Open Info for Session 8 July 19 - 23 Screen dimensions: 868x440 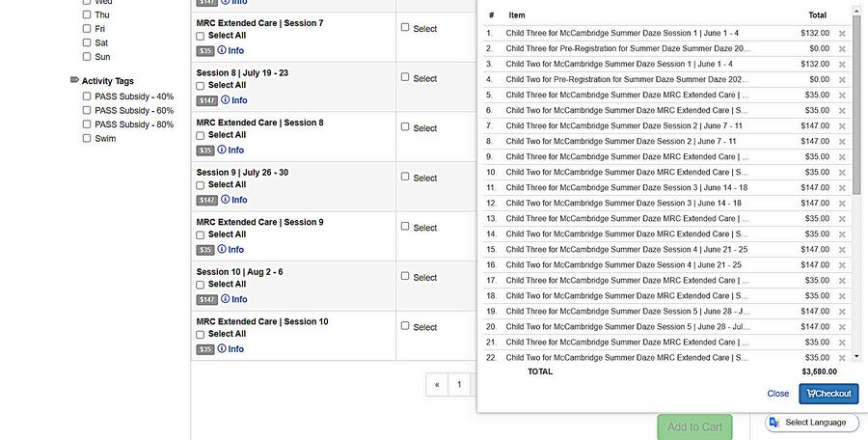point(233,100)
